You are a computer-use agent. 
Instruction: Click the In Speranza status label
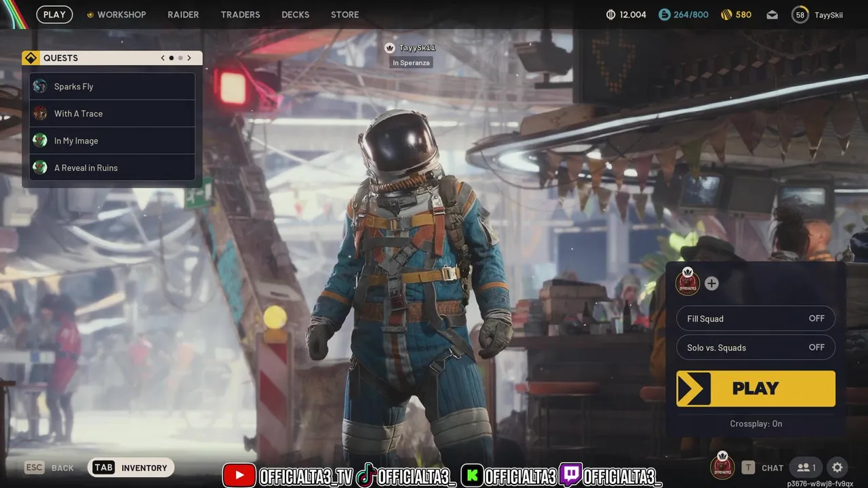pyautogui.click(x=411, y=63)
